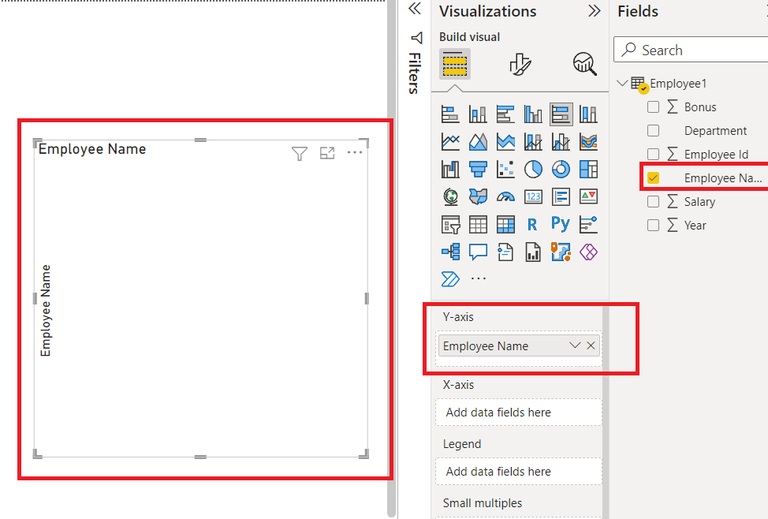
Task: Open the Format visual paintbrush tab
Action: click(x=520, y=64)
